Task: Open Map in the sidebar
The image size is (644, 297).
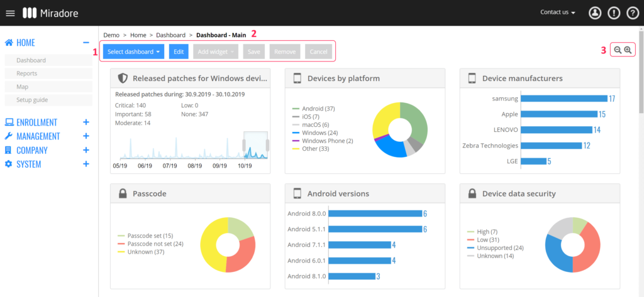Action: [x=22, y=87]
